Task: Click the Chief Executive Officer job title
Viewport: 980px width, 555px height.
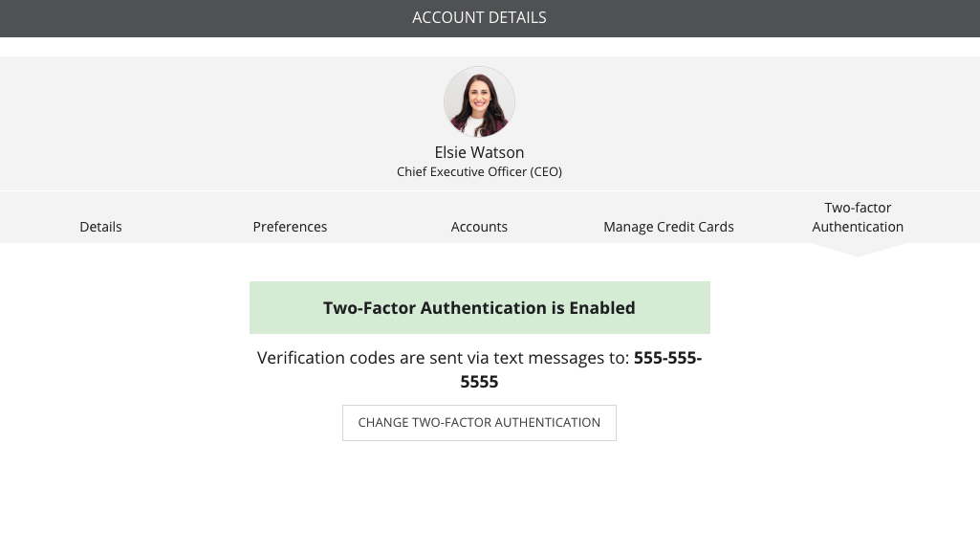Action: coord(479,171)
